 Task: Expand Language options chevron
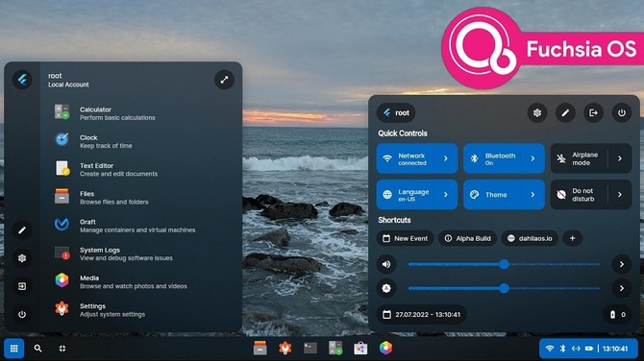446,195
